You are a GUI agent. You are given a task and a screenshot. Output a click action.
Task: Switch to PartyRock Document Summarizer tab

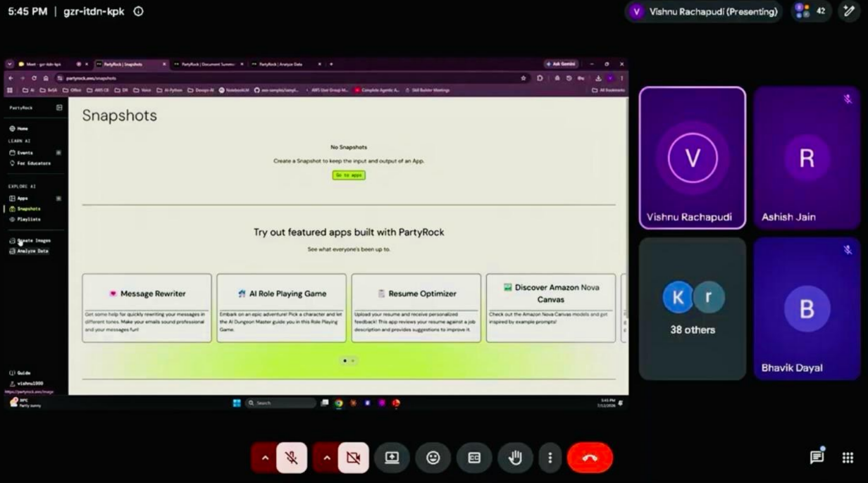(208, 64)
